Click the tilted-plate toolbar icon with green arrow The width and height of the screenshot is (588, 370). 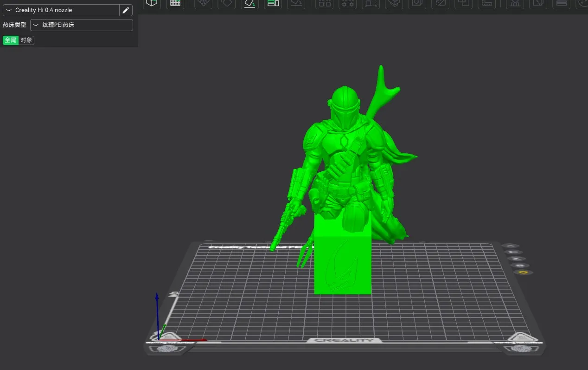tap(249, 3)
